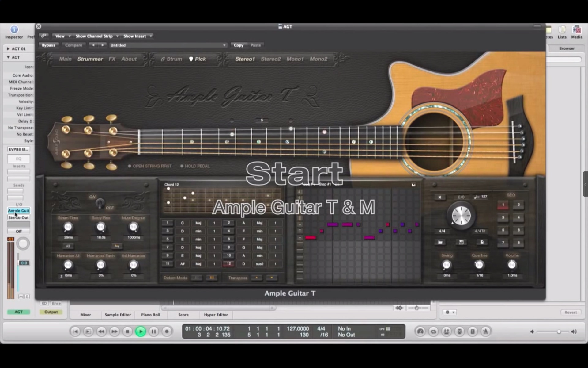Toggle the plugin Bypass button
The image size is (588, 368).
pyautogui.click(x=48, y=45)
